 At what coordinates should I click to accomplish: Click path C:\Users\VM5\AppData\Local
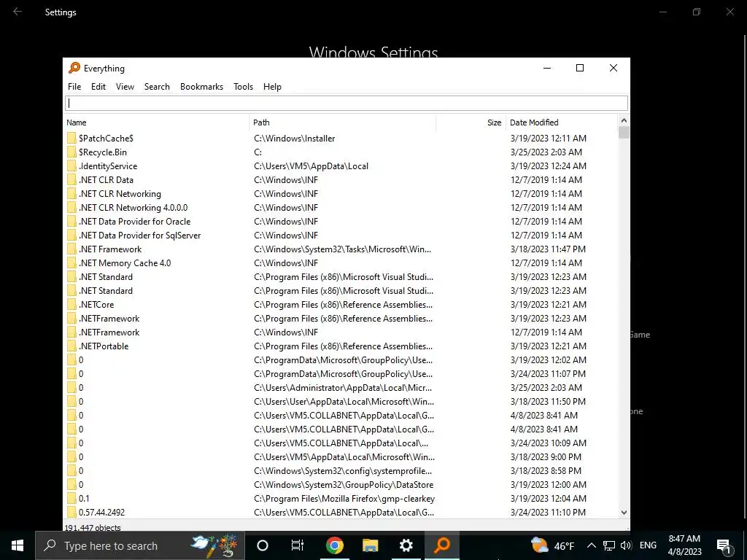[311, 166]
